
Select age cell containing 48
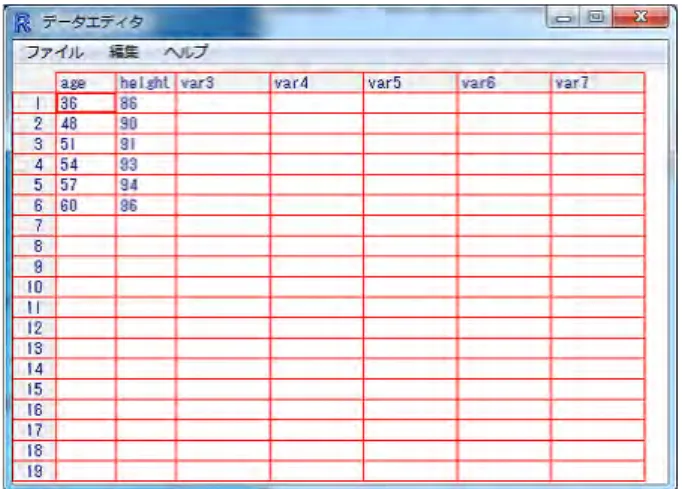[86, 124]
